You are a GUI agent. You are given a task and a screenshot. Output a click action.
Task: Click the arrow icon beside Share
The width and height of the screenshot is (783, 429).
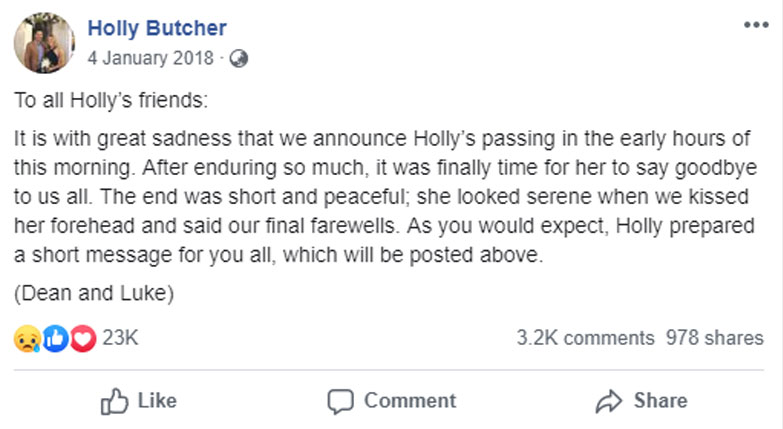point(608,402)
